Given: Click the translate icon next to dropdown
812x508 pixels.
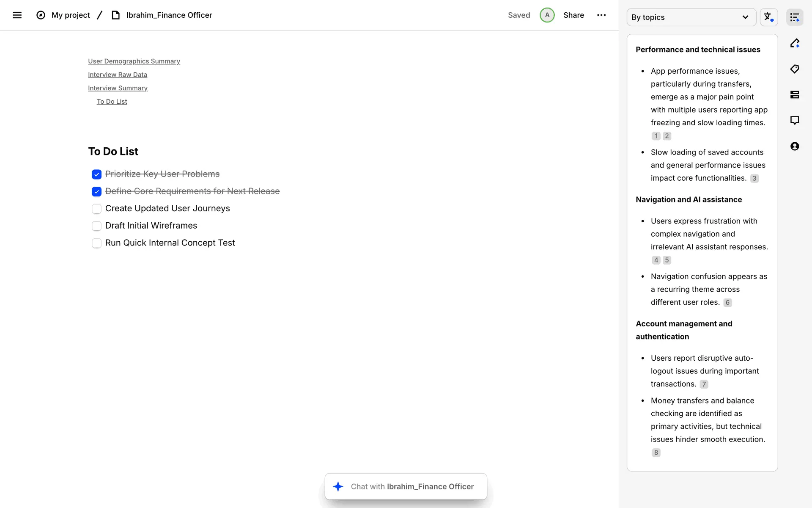Looking at the screenshot, I should coord(768,17).
